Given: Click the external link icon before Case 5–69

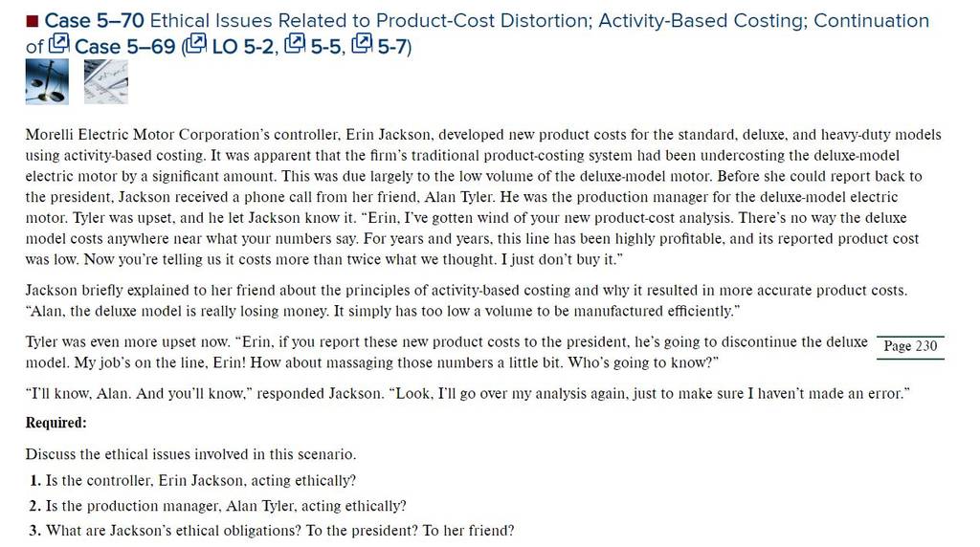Looking at the screenshot, I should click(59, 44).
